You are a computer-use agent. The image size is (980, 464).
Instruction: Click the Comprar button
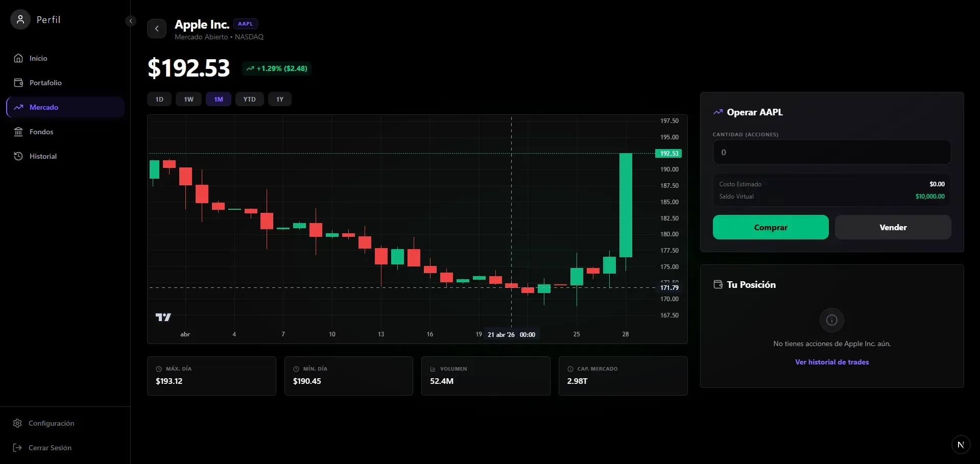click(x=771, y=227)
